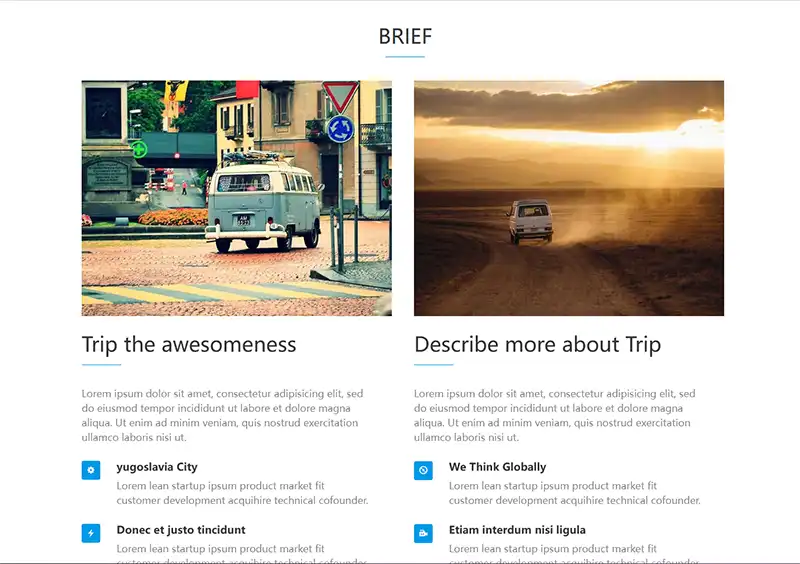Viewport: 800px width, 564px height.
Task: Select the 'Describe more about Trip' heading
Action: 537,345
